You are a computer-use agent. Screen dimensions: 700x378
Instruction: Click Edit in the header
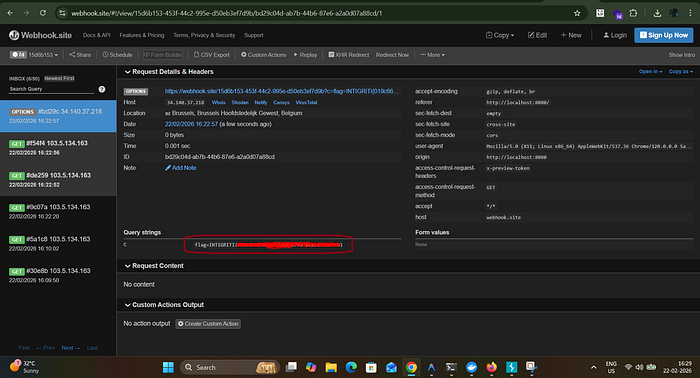tap(538, 35)
